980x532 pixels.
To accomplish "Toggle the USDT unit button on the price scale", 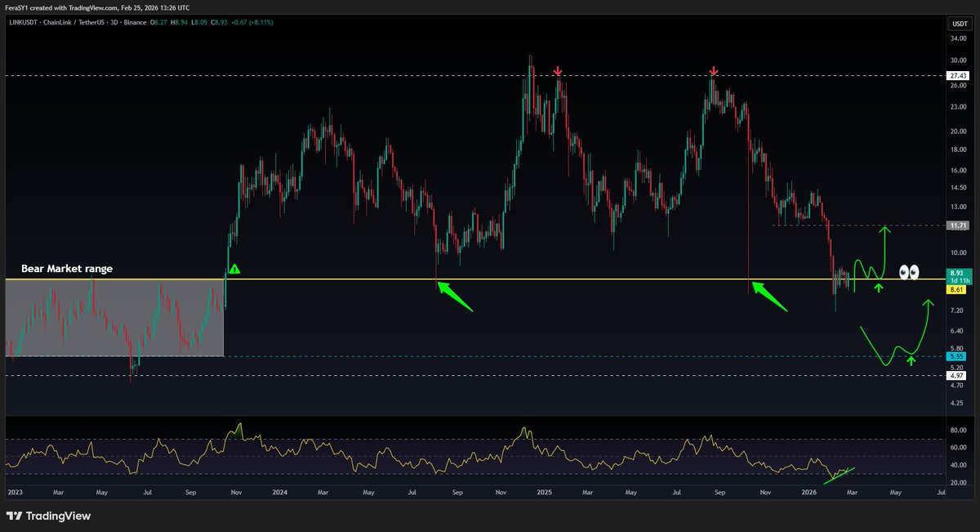I will click(959, 24).
